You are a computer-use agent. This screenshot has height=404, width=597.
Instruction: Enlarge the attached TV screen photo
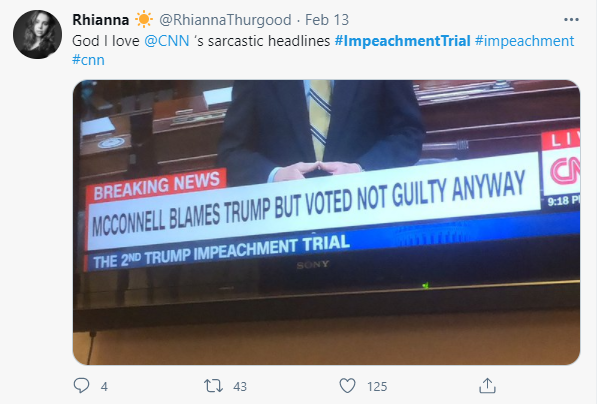(326, 222)
